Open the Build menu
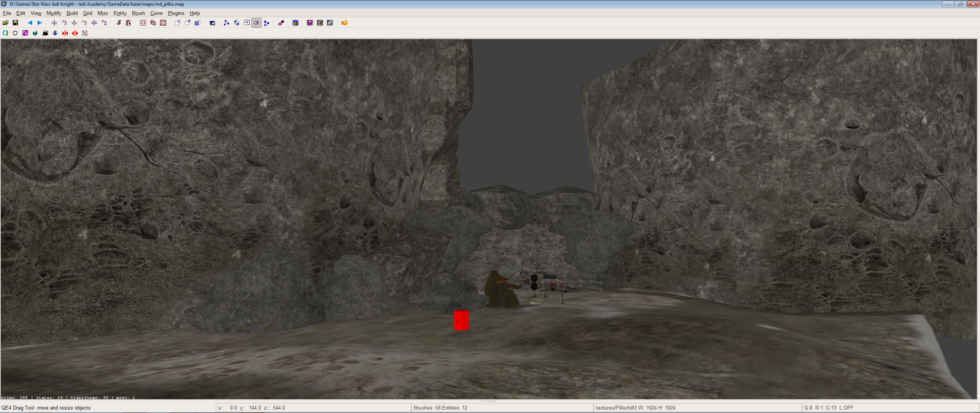The width and height of the screenshot is (980, 413). 72,13
